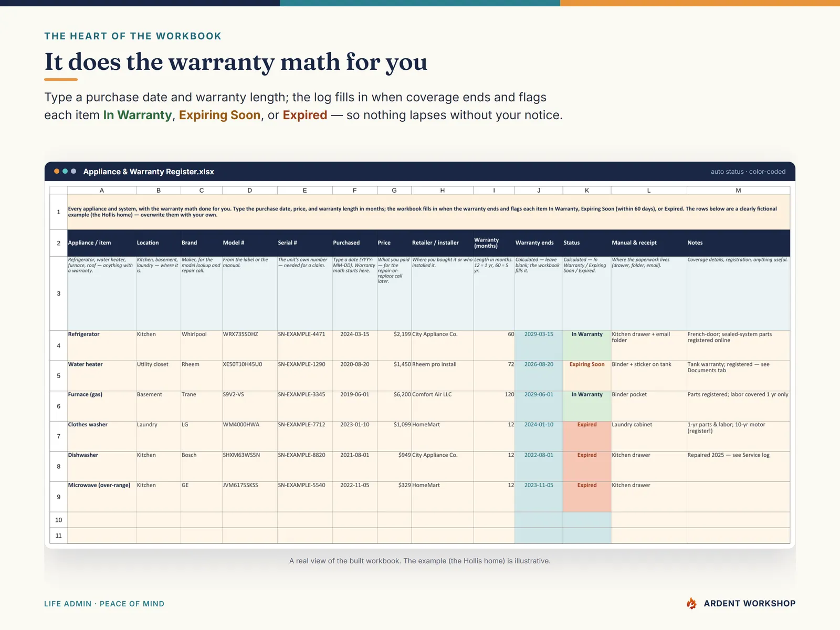Click the Bosch brand cell
Screen dimensions: 840x630
pyautogui.click(x=202, y=467)
